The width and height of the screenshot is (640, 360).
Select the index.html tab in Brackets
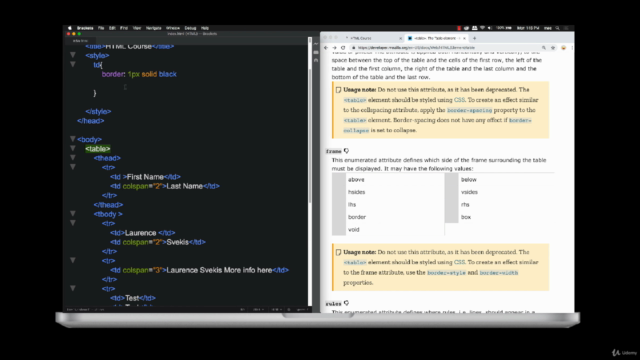(80, 41)
